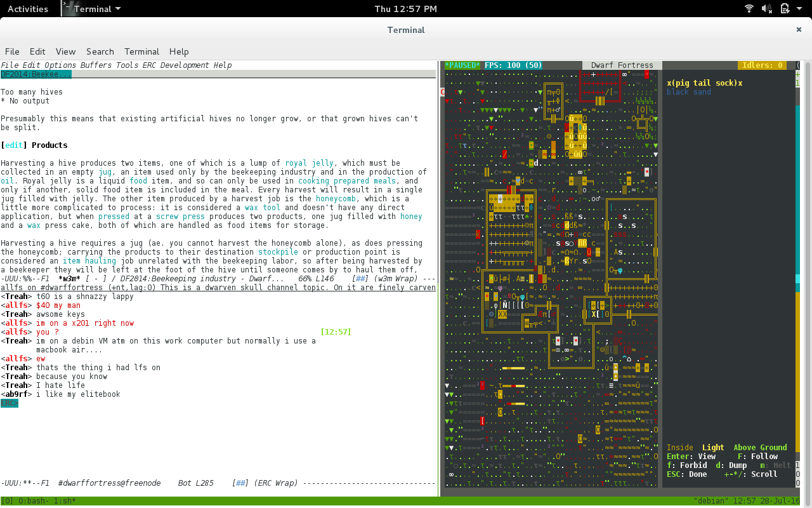
Task: Click the muted volume icon
Action: [767, 9]
